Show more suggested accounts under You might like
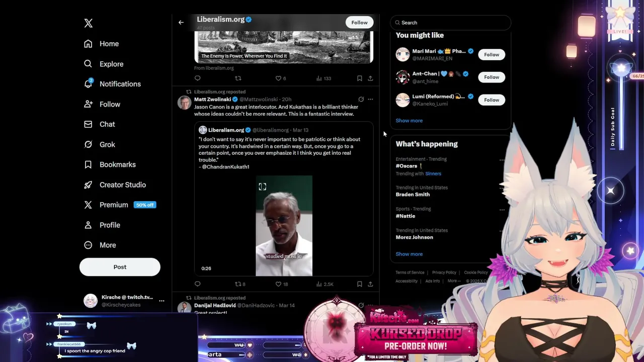644x362 pixels. [409, 121]
